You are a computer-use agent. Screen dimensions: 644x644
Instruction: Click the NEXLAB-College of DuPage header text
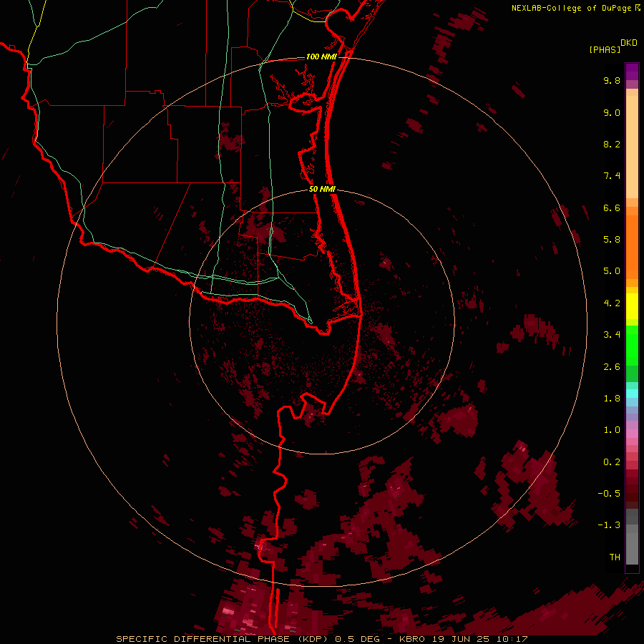(571, 8)
